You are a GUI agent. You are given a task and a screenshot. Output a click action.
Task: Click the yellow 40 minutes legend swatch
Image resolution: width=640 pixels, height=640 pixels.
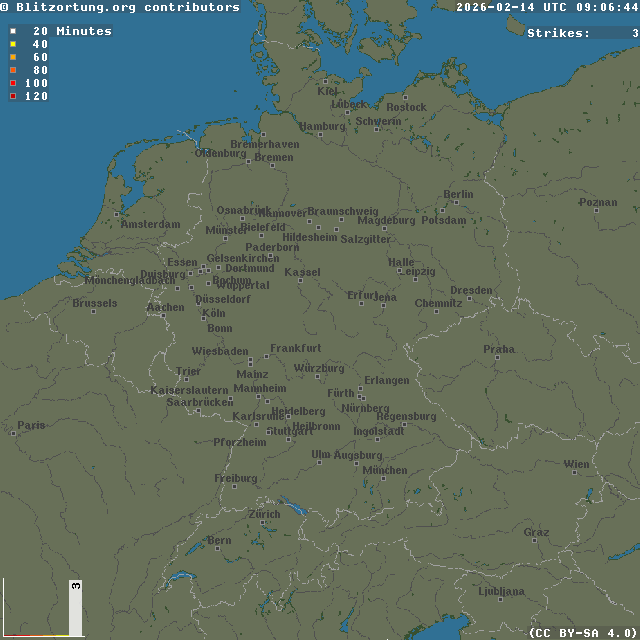tap(13, 44)
